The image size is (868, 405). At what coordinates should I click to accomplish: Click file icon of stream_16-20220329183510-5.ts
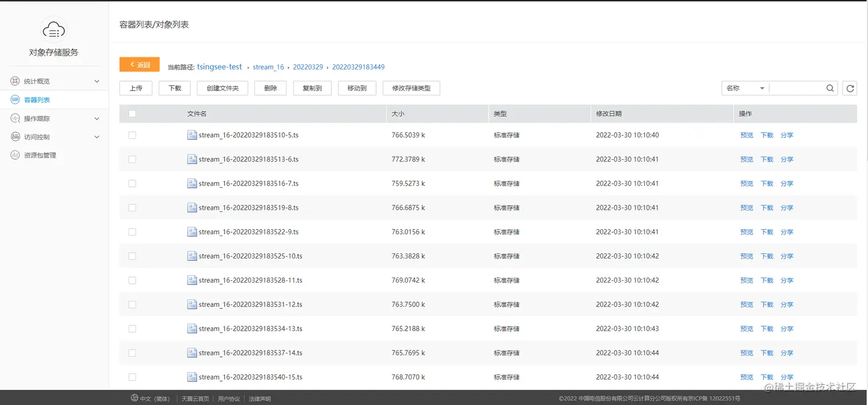point(192,135)
